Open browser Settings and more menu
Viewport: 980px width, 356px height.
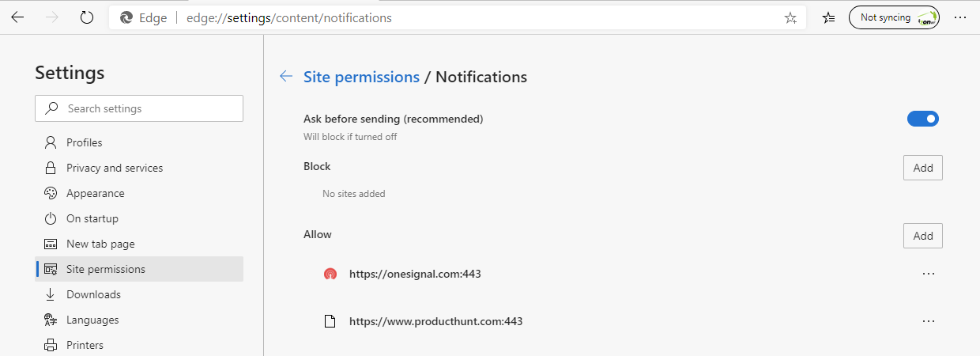click(960, 17)
